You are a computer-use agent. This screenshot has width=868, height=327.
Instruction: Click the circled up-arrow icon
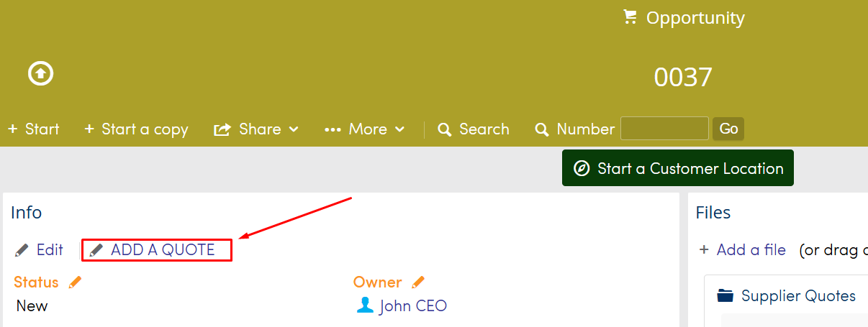(41, 73)
